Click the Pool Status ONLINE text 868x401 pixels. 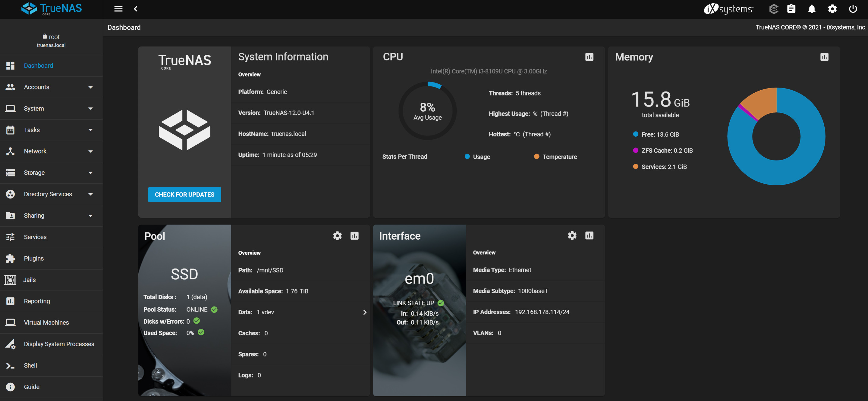pyautogui.click(x=180, y=309)
